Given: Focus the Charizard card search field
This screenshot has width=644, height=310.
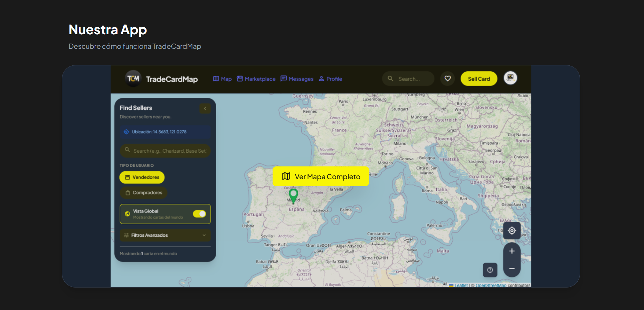Looking at the screenshot, I should (165, 151).
